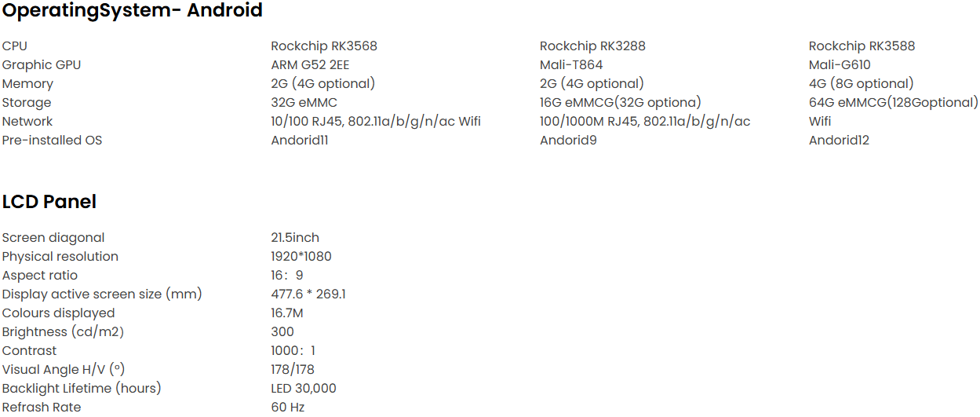
Task: Click the LED 30,000 backlight lifetime value
Action: coord(304,389)
